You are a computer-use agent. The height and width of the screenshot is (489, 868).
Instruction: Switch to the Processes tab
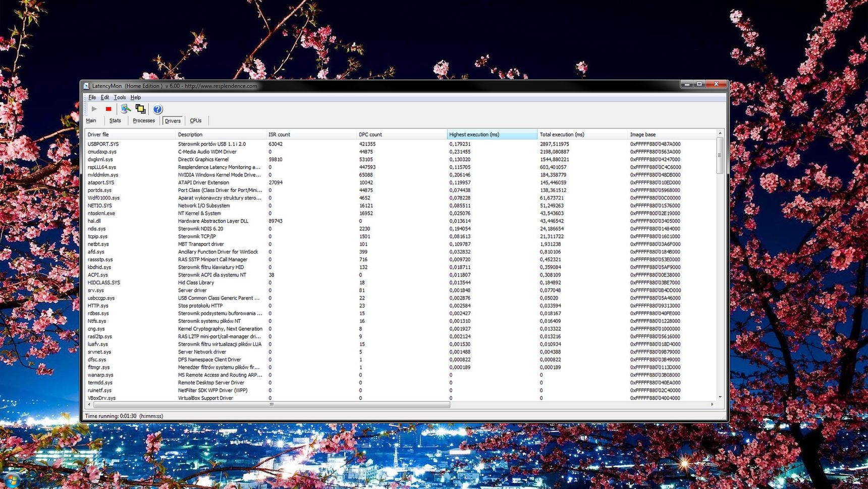click(144, 121)
